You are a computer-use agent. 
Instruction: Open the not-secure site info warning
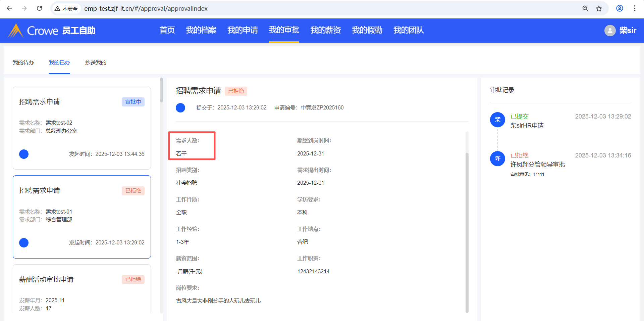click(66, 8)
